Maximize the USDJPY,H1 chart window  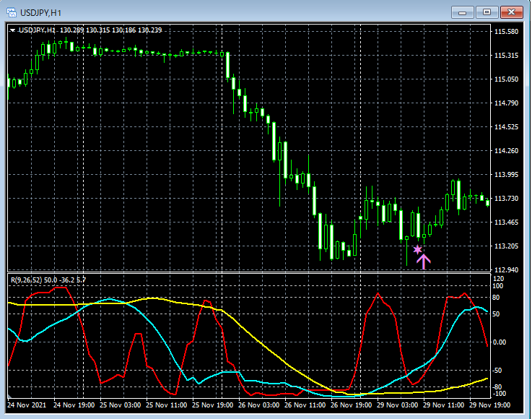coord(487,12)
